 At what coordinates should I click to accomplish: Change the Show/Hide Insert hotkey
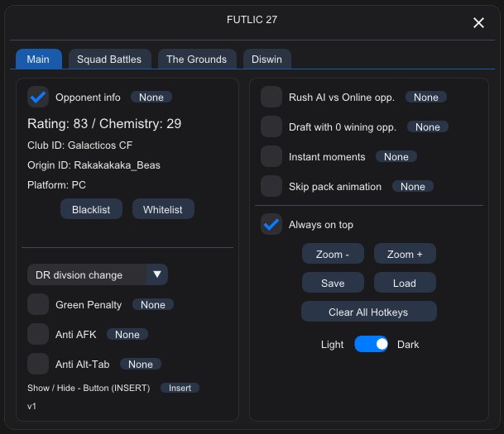[x=180, y=388]
